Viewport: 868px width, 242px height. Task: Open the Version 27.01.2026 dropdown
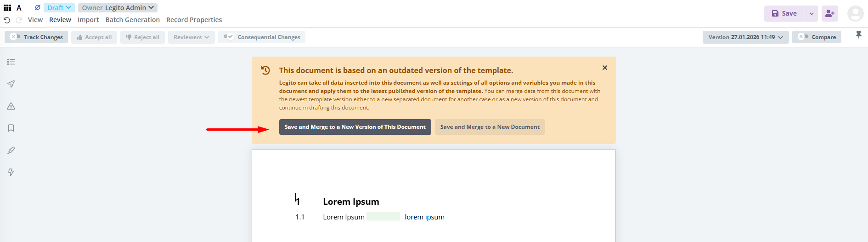point(745,37)
